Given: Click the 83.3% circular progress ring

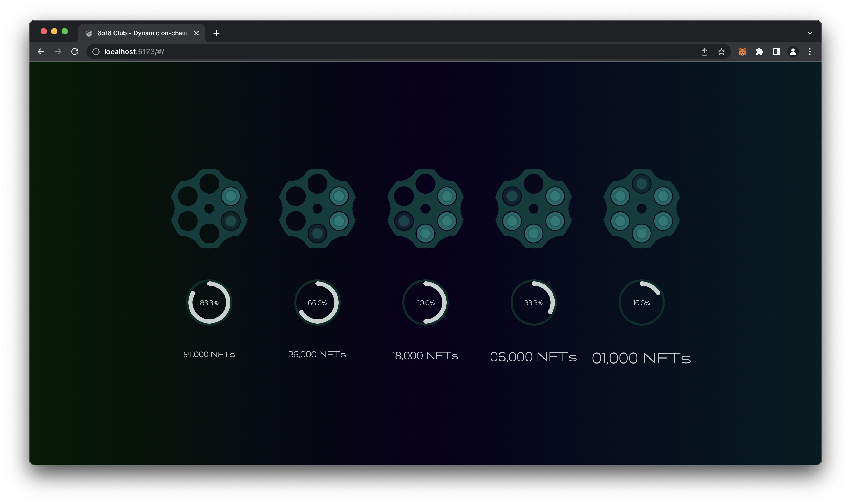Looking at the screenshot, I should click(209, 302).
